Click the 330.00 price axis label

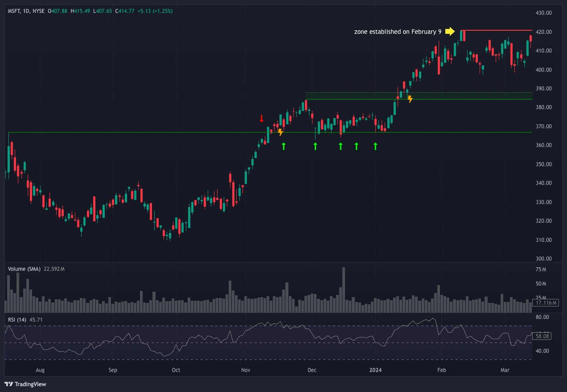click(544, 202)
